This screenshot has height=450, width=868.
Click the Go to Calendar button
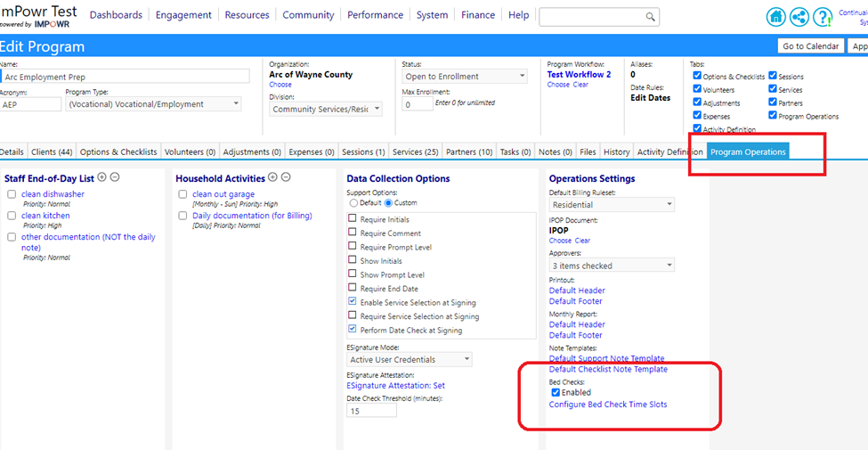click(810, 46)
